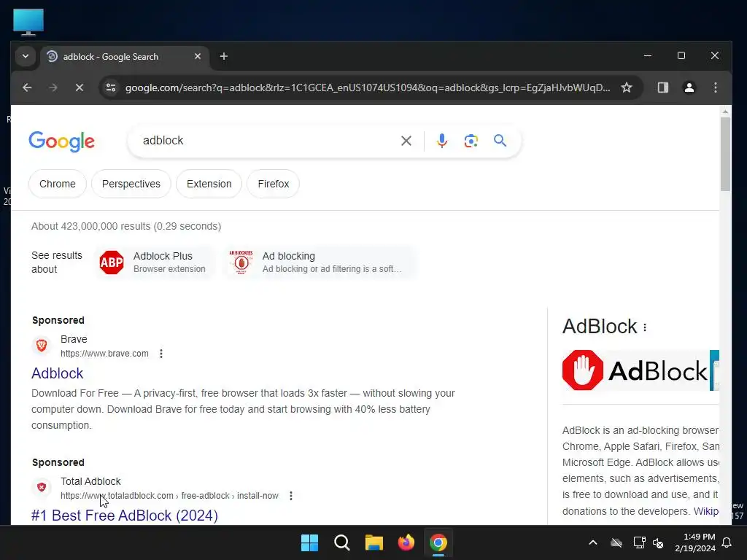Viewport: 747px width, 560px height.
Task: Bookmark this tab with star icon
Action: tap(627, 87)
